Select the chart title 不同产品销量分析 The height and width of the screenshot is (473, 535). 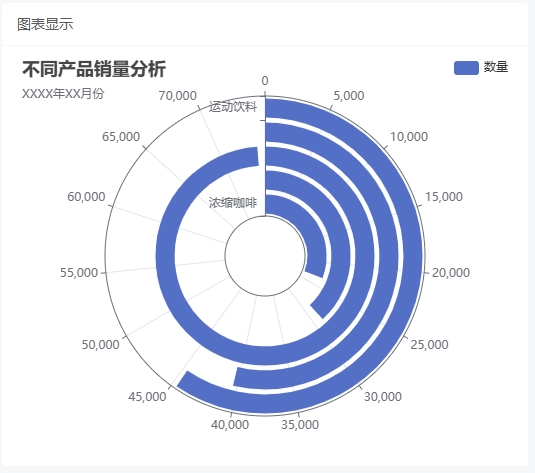[94, 69]
